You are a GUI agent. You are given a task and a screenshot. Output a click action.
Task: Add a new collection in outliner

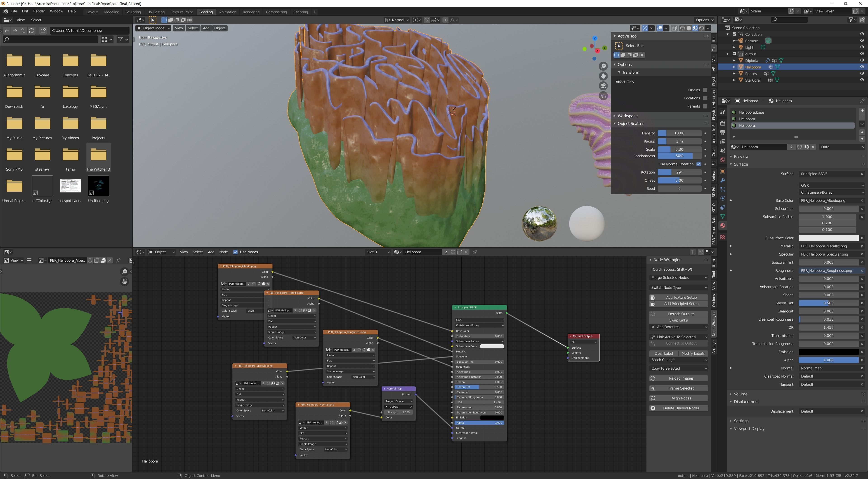(862, 20)
